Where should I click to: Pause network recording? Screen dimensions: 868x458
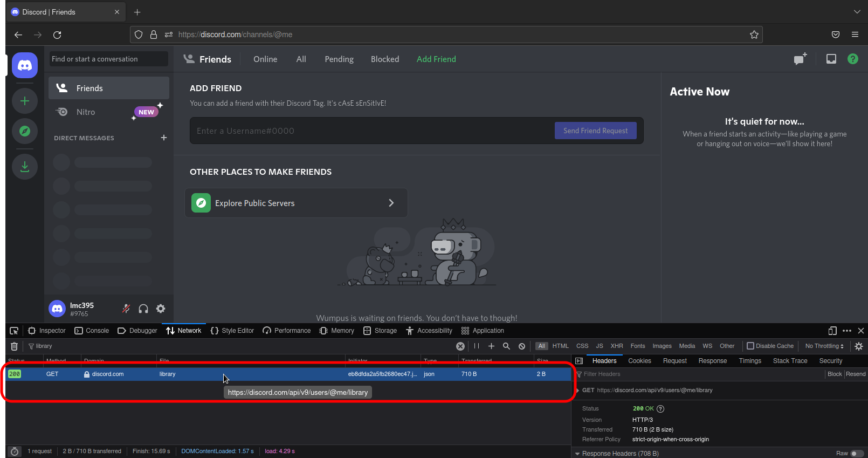click(x=477, y=346)
